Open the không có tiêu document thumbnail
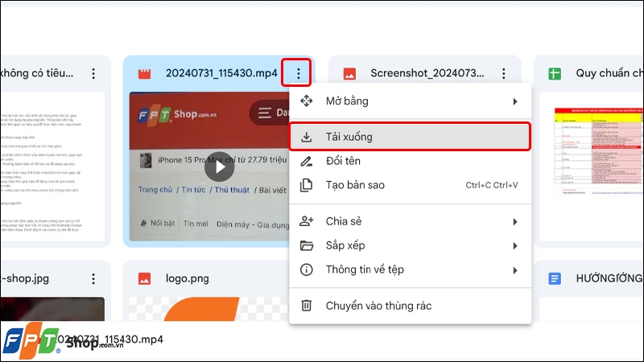The height and width of the screenshot is (362, 644). tap(52, 167)
